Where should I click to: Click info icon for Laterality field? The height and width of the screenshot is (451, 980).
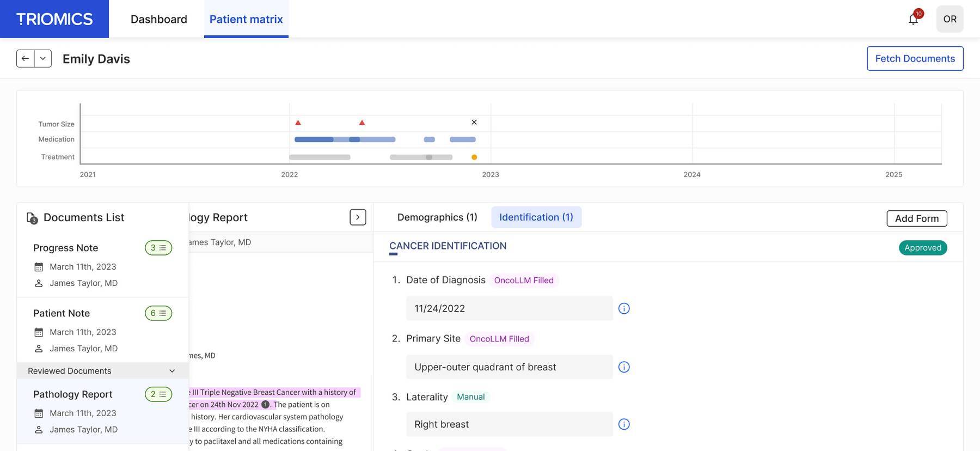pos(624,424)
